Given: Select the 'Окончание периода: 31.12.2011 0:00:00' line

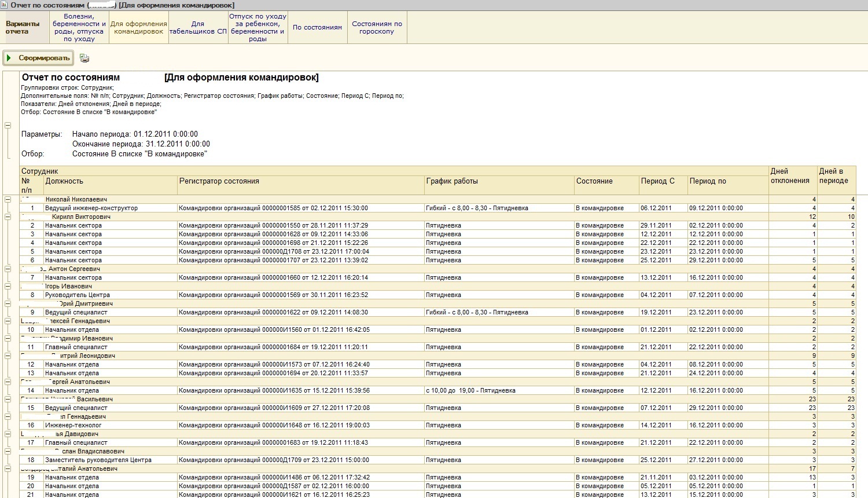Looking at the screenshot, I should coord(141,144).
